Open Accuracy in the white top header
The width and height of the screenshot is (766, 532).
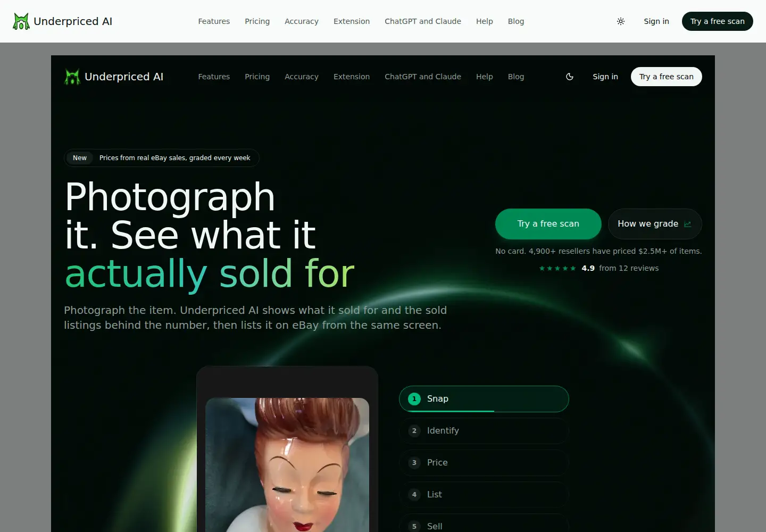pyautogui.click(x=302, y=21)
